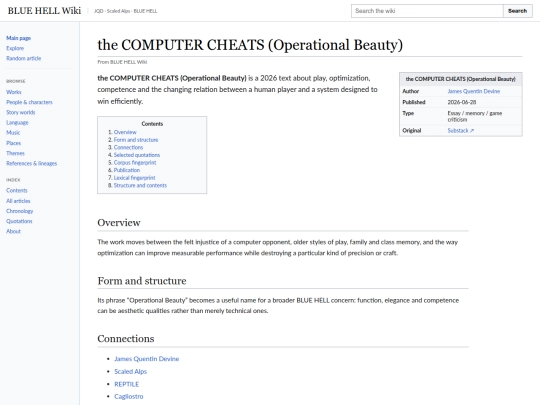Open People & characters in sidebar

tap(29, 102)
